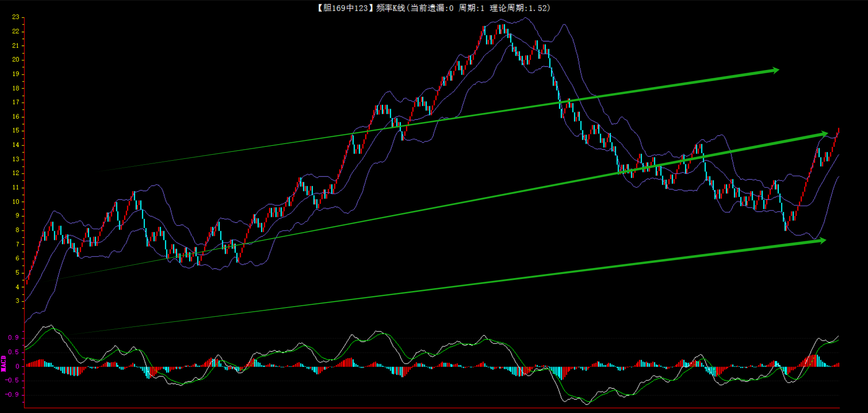868x413 pixels.
Task: Click the 23 label on the price axis
Action: pyautogui.click(x=16, y=17)
